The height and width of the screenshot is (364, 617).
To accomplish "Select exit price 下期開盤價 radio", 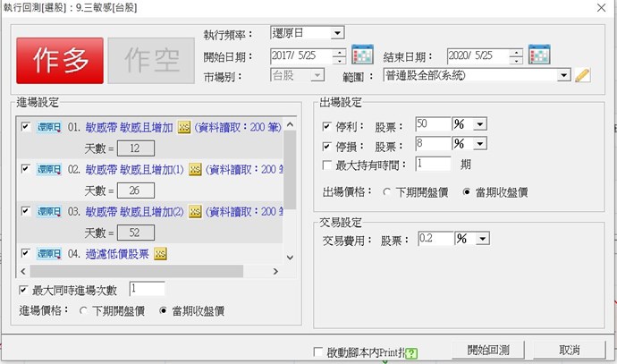I will (387, 192).
